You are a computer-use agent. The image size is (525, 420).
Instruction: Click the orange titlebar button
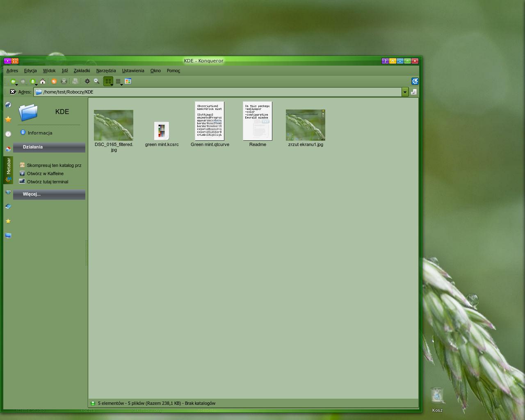point(15,61)
